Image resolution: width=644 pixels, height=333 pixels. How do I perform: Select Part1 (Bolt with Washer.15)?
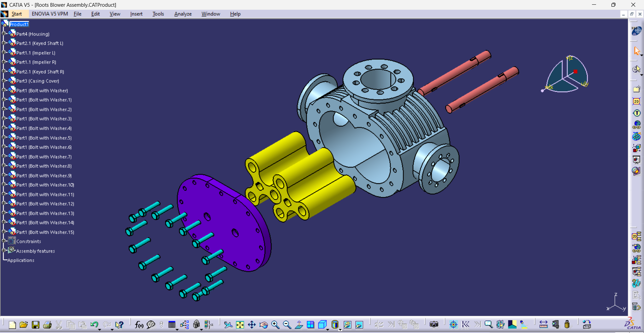point(45,232)
